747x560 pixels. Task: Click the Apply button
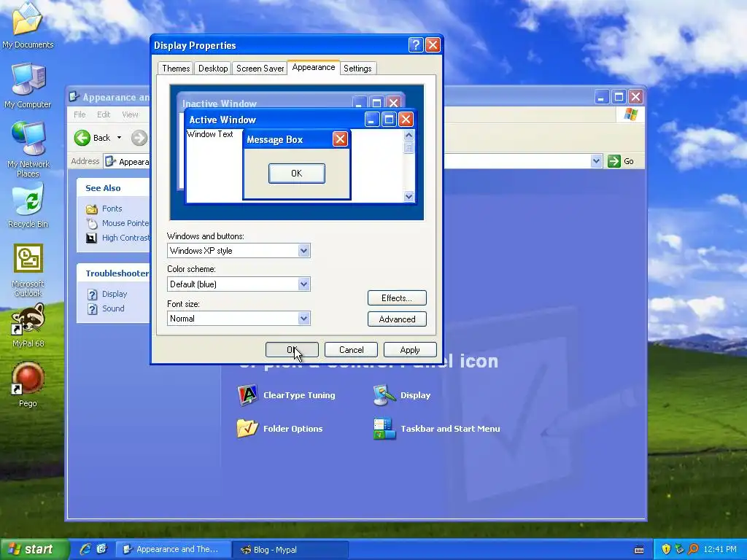click(410, 349)
